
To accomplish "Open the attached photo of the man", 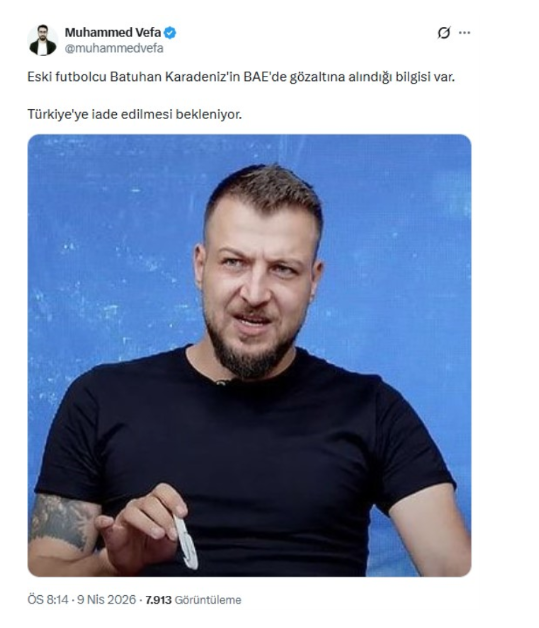I will coord(249,355).
